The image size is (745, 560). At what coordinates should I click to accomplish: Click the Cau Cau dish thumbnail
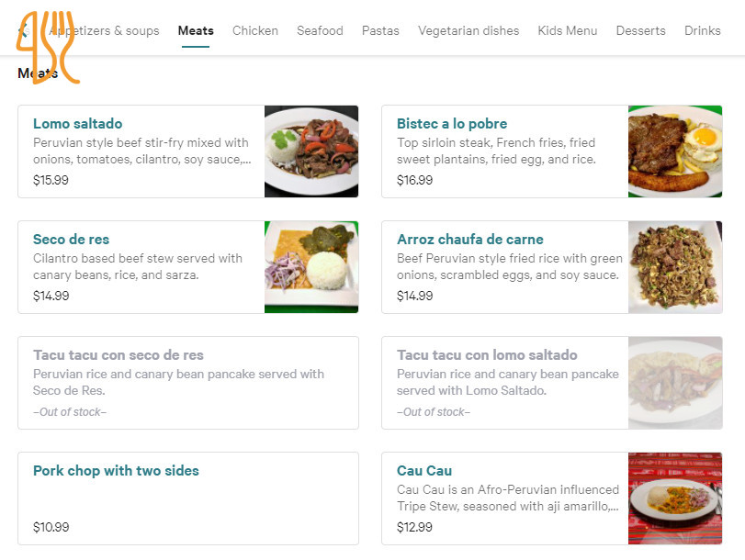pos(674,498)
